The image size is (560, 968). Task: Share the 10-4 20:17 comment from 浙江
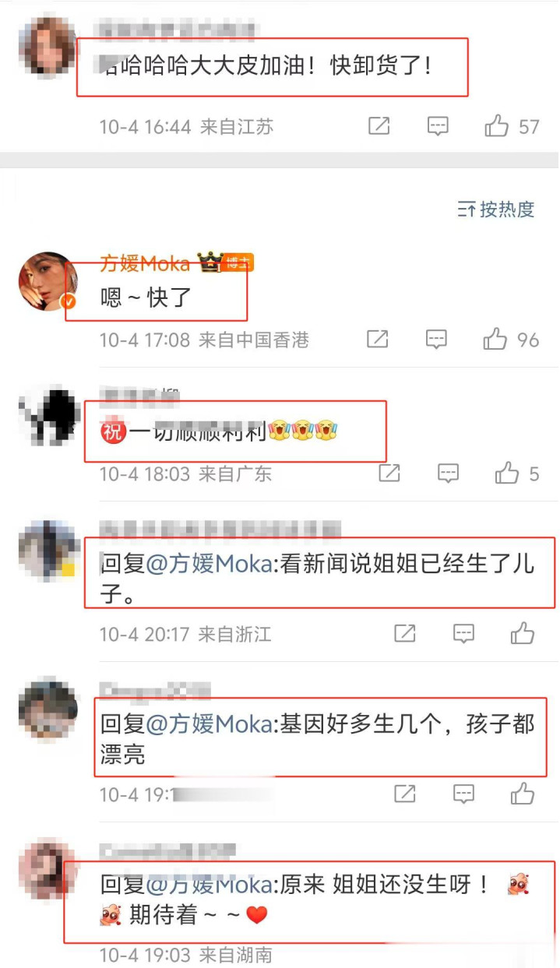coord(405,633)
